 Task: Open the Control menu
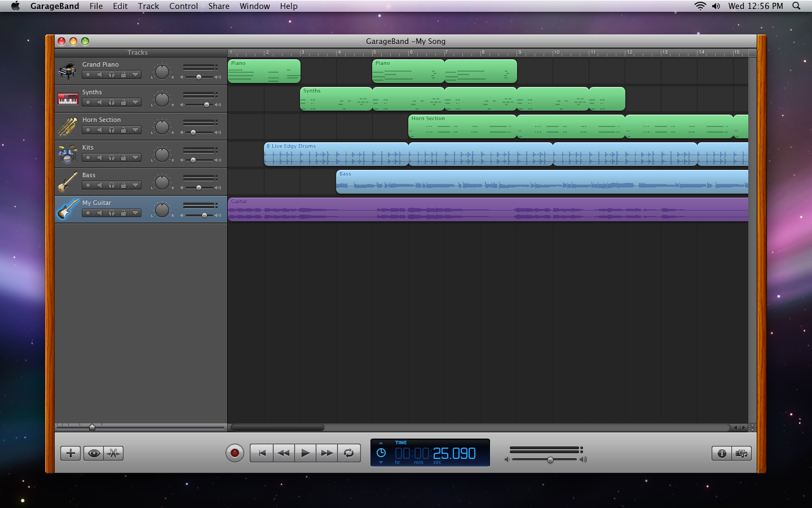point(183,6)
